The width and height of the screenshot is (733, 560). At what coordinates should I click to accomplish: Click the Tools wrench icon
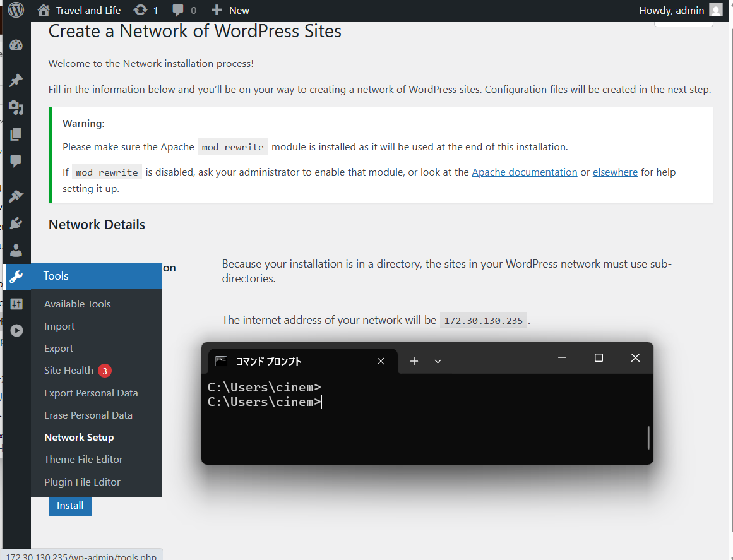tap(16, 277)
